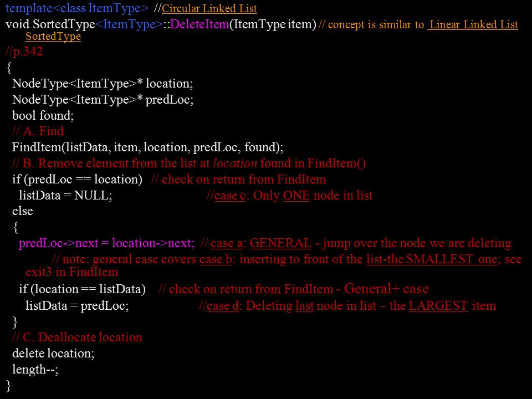This screenshot has height=399, width=532.
Task: Click the underlined word 'LARGEST'
Action: pyautogui.click(x=438, y=306)
